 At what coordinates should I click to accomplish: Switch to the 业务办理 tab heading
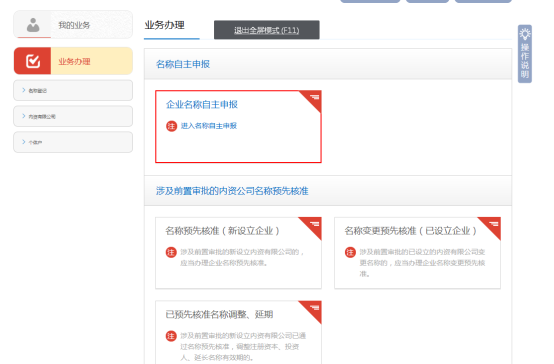[164, 25]
